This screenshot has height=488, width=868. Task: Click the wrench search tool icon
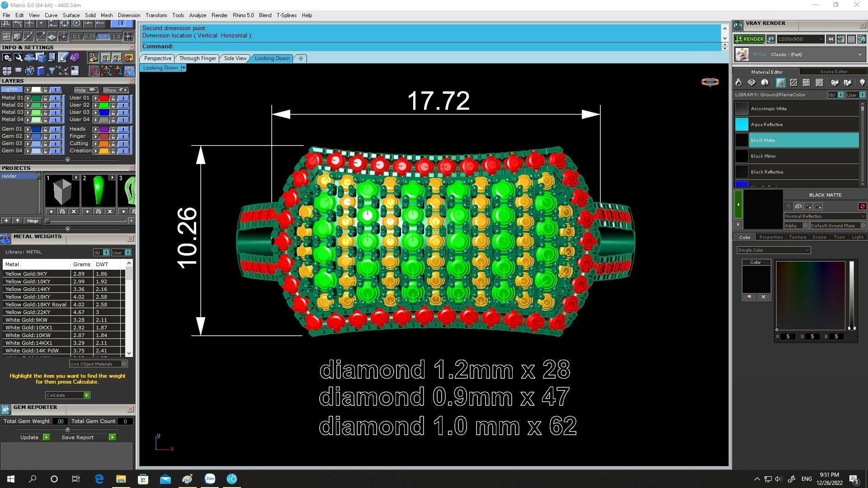pyautogui.click(x=18, y=57)
